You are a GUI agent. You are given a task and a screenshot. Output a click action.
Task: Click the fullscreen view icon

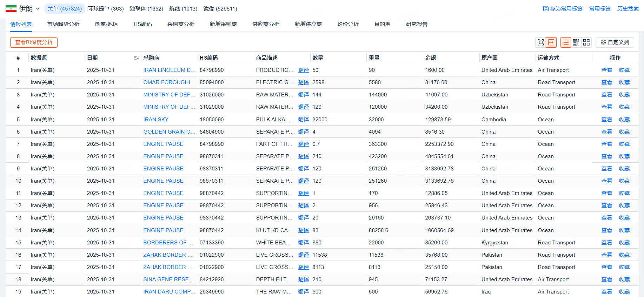(540, 42)
